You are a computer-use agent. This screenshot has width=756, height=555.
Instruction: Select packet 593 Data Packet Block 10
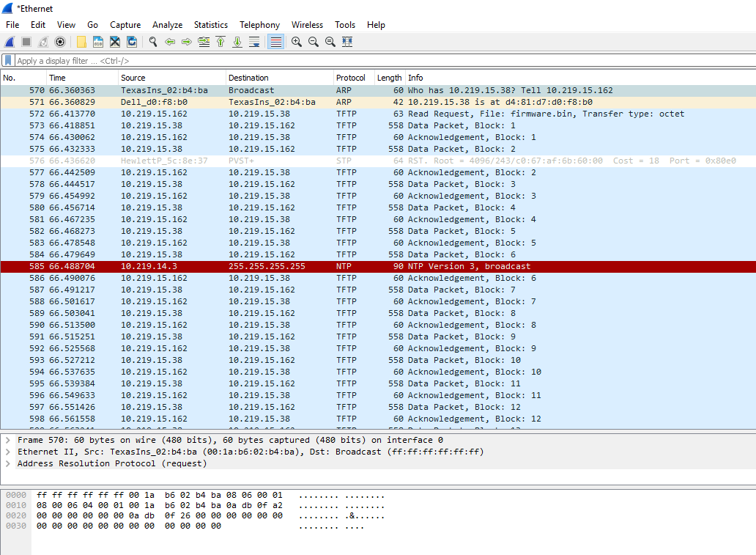(378, 360)
